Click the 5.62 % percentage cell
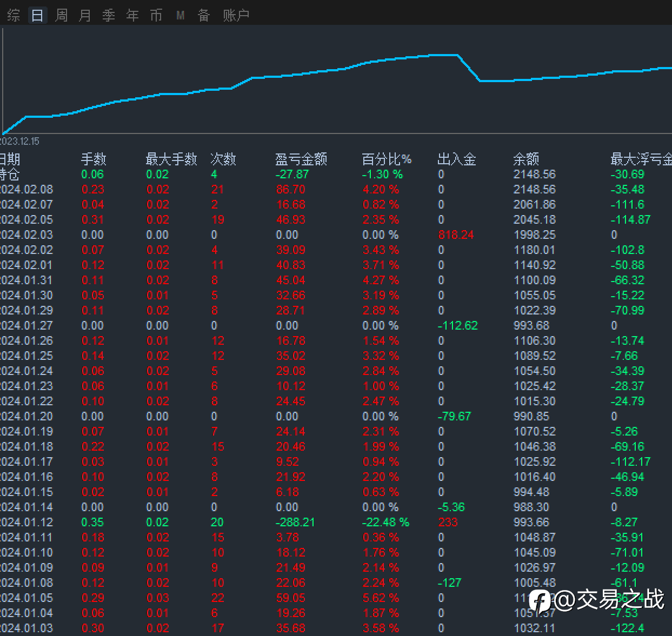This screenshot has width=672, height=636. click(381, 598)
